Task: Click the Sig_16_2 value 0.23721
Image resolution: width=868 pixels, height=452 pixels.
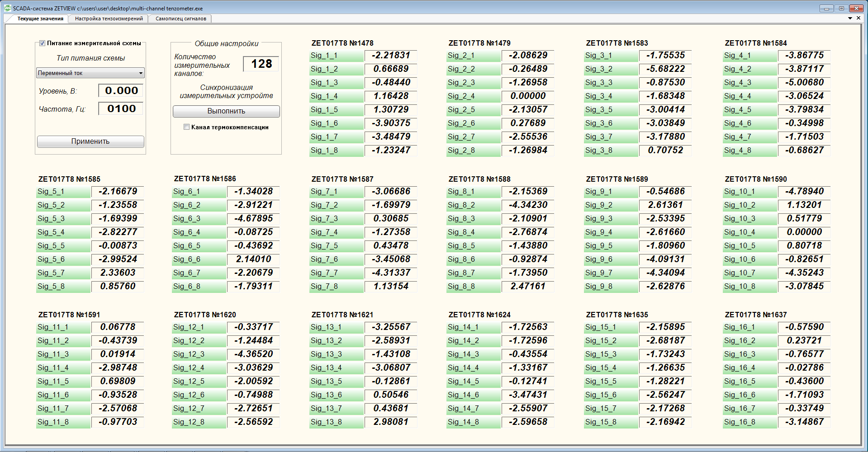Action: (x=804, y=341)
